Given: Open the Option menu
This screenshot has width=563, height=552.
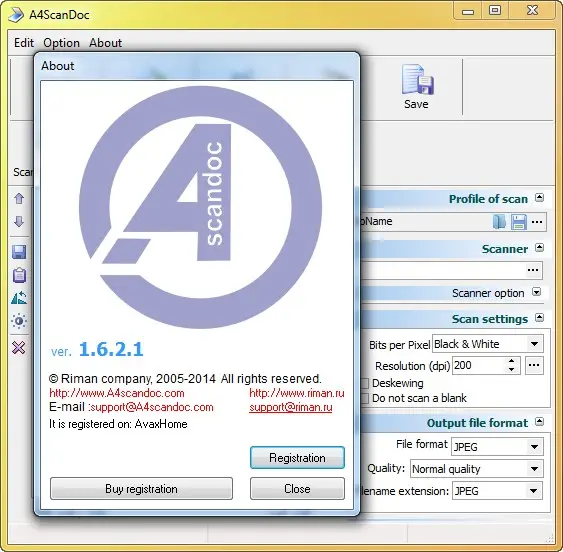Looking at the screenshot, I should click(x=61, y=43).
